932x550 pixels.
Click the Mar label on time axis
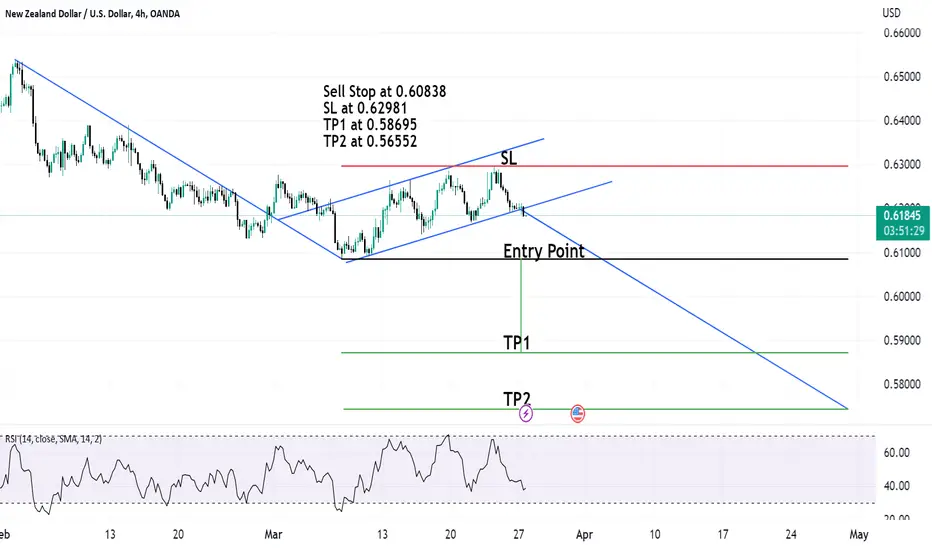coord(273,535)
